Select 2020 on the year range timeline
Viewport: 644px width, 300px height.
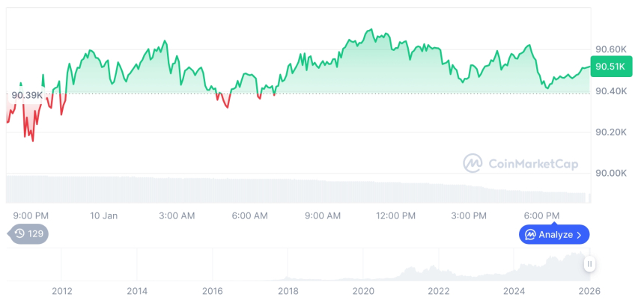(363, 290)
